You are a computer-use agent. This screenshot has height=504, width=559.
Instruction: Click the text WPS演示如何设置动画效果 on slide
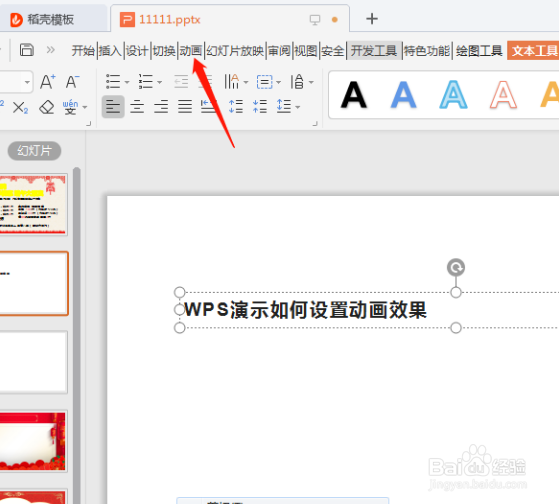[x=306, y=310]
